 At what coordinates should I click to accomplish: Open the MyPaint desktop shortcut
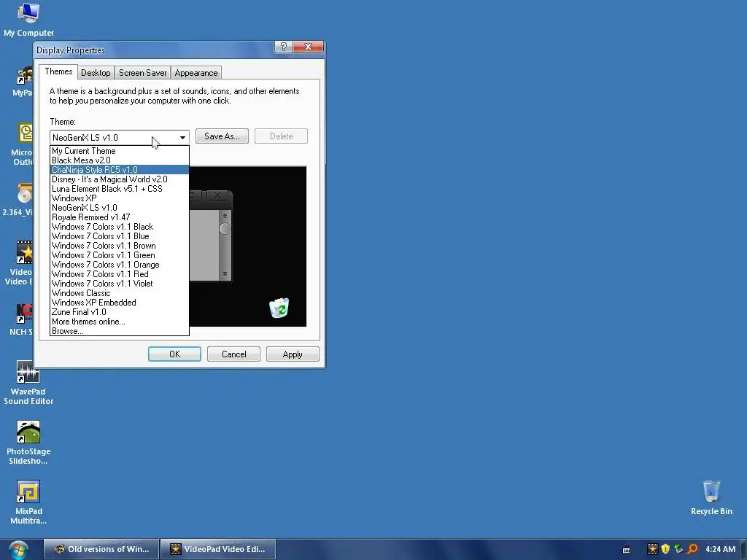point(24,81)
